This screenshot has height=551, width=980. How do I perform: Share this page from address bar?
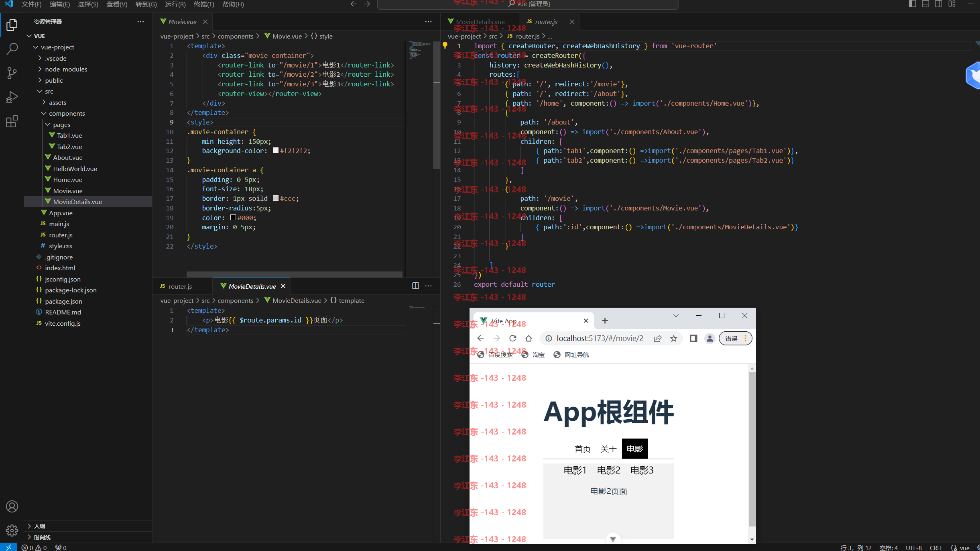[657, 338]
